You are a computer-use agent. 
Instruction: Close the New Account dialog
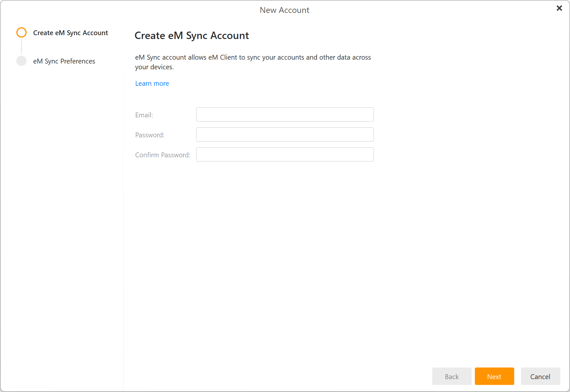(x=559, y=8)
